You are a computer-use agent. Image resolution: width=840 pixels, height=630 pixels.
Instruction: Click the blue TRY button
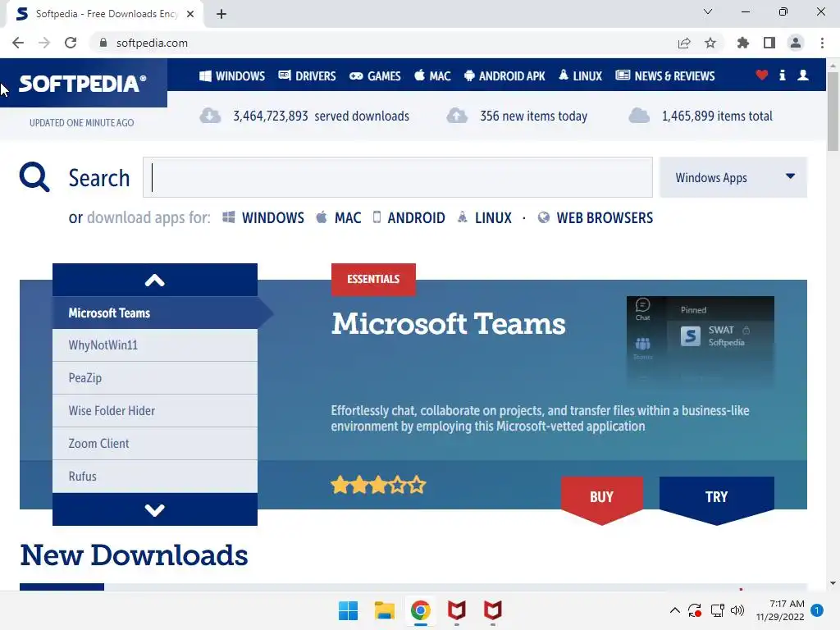717,497
